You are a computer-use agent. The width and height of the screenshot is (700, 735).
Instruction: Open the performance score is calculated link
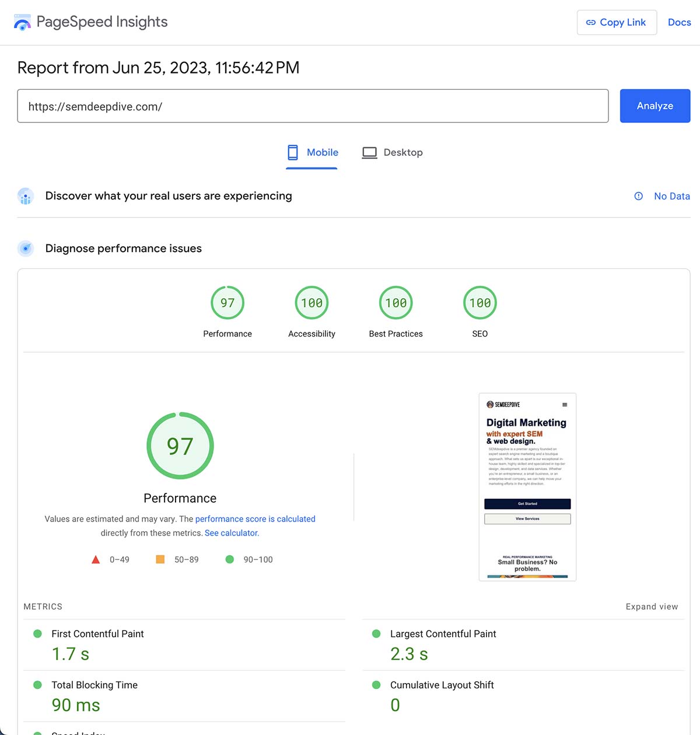click(255, 519)
